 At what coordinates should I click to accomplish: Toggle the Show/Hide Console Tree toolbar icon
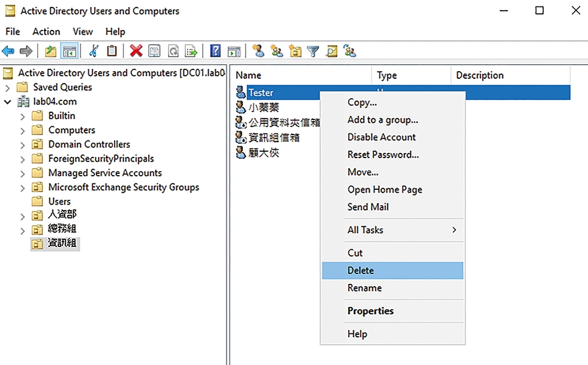coord(70,51)
